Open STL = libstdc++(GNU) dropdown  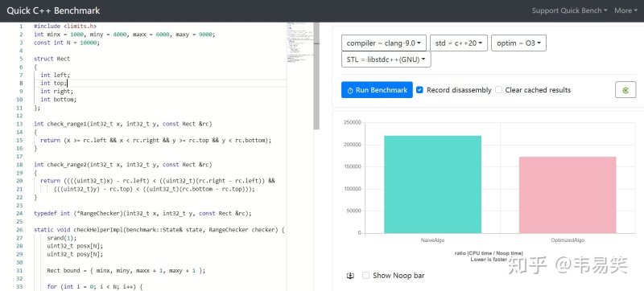click(x=386, y=59)
